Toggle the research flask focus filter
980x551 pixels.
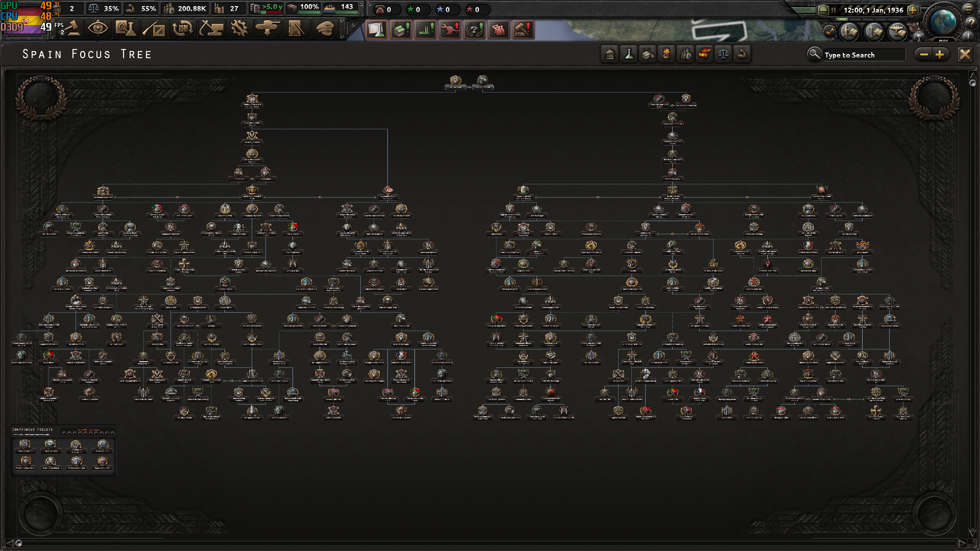[629, 54]
